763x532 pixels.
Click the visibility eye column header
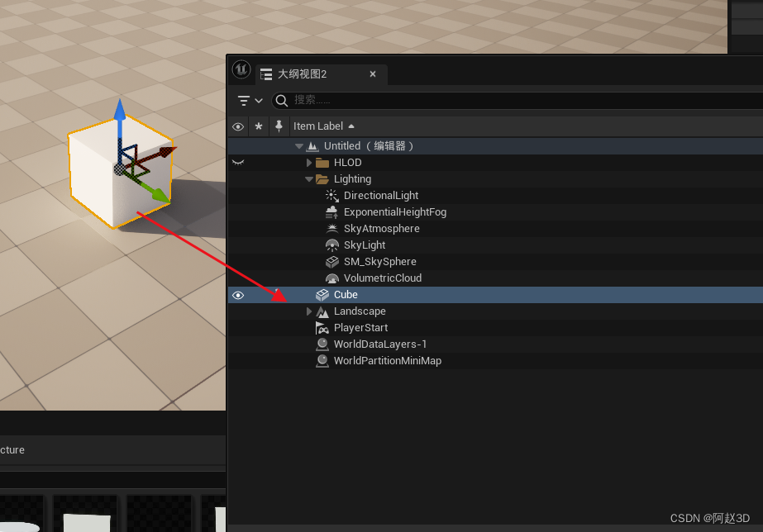(238, 126)
